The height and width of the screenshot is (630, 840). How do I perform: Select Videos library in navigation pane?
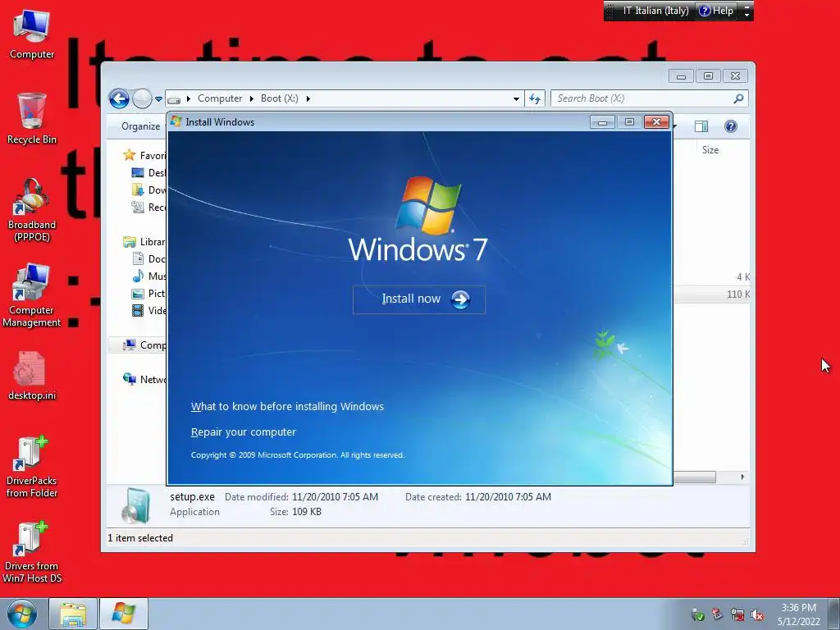coord(149,310)
